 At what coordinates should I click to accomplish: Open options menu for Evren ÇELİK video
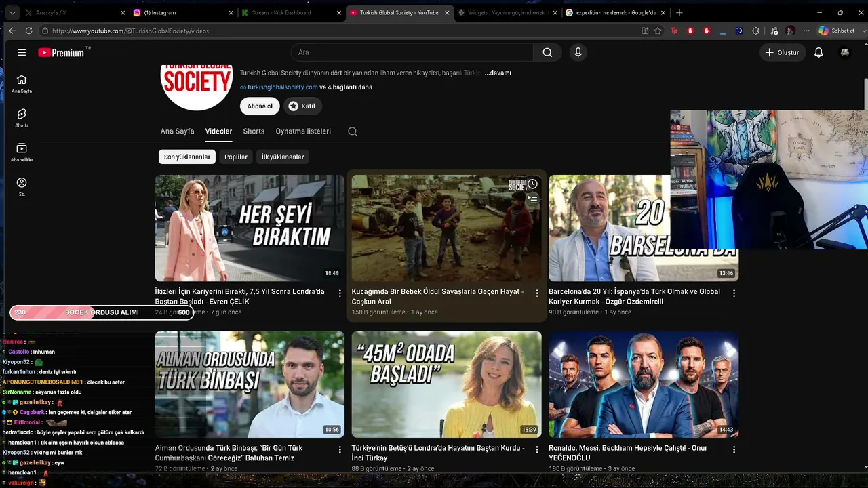point(340,293)
